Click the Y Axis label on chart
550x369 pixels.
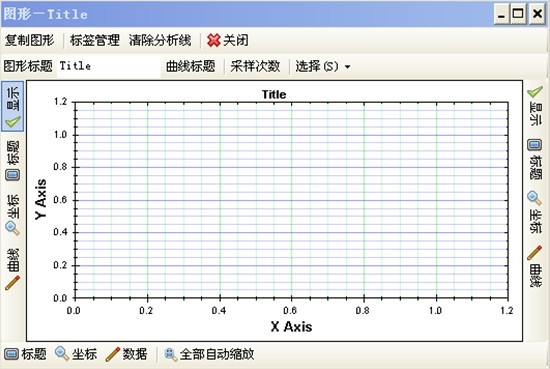click(x=41, y=200)
